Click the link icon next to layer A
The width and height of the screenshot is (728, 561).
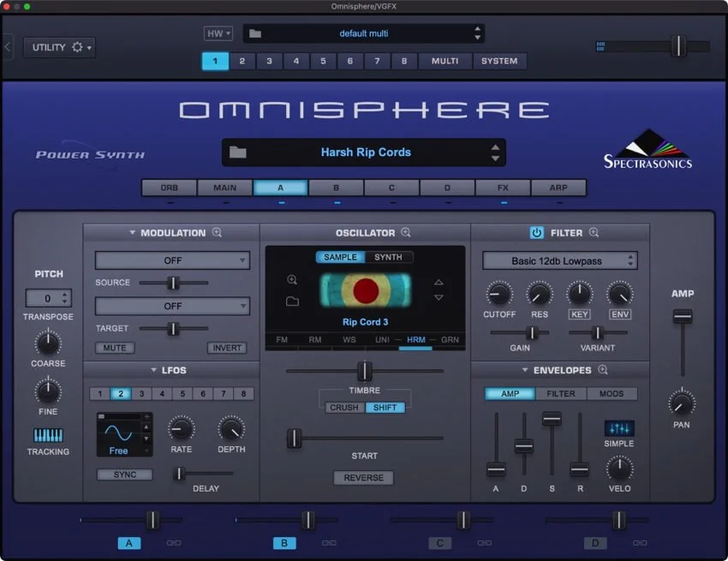[174, 543]
